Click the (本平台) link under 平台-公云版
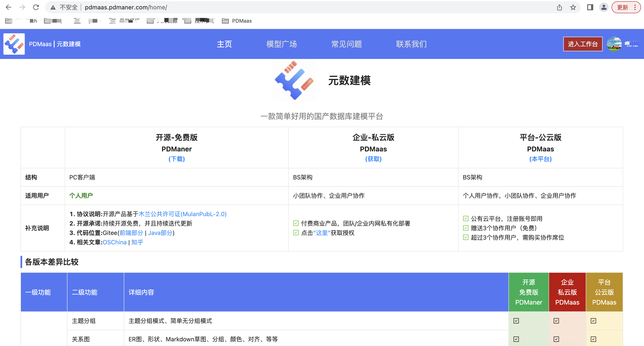644x346 pixels. pos(540,159)
